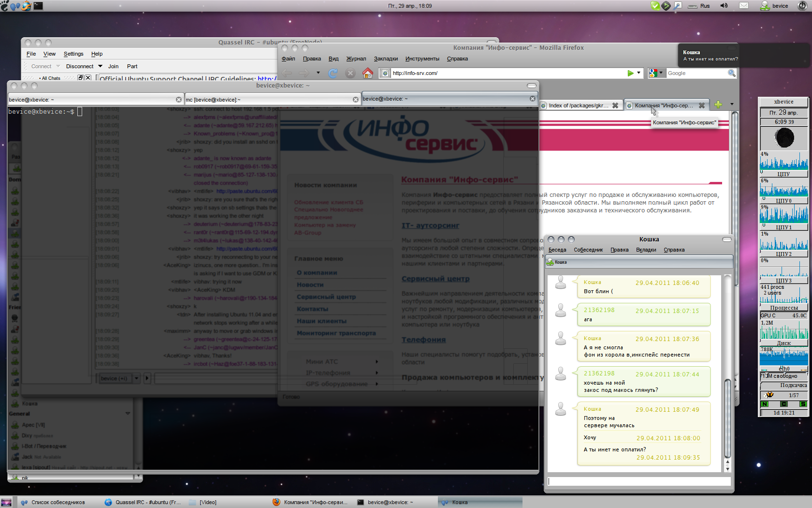Click gkrellm ЦПУ CPU chart

[x=783, y=161]
